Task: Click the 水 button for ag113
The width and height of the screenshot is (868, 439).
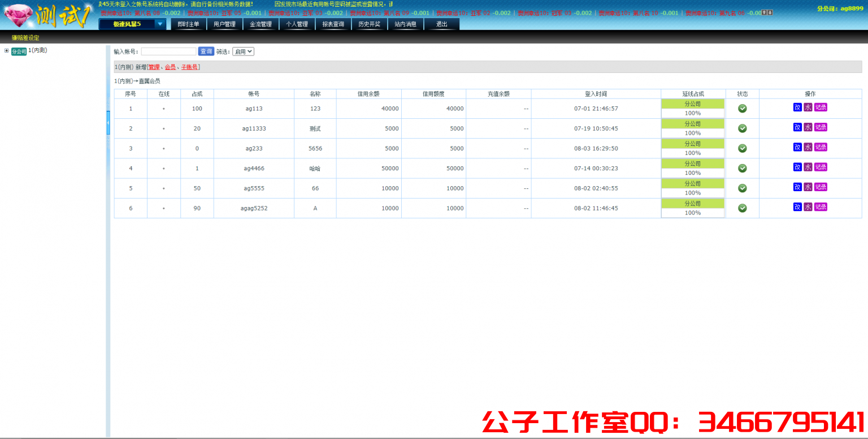Action: coord(808,107)
